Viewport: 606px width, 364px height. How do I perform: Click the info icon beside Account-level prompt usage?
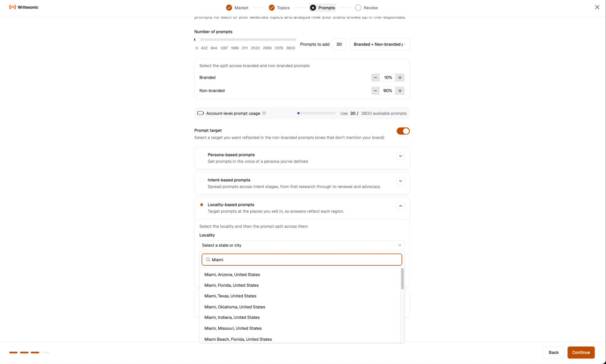click(x=264, y=113)
